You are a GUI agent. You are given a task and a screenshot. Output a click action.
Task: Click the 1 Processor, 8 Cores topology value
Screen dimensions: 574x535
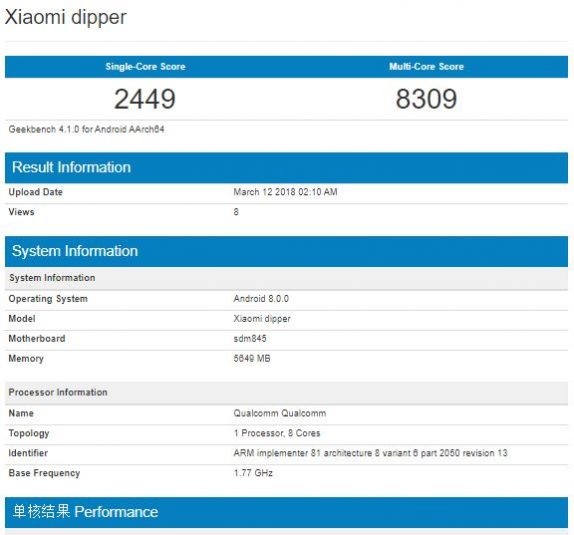tap(277, 433)
